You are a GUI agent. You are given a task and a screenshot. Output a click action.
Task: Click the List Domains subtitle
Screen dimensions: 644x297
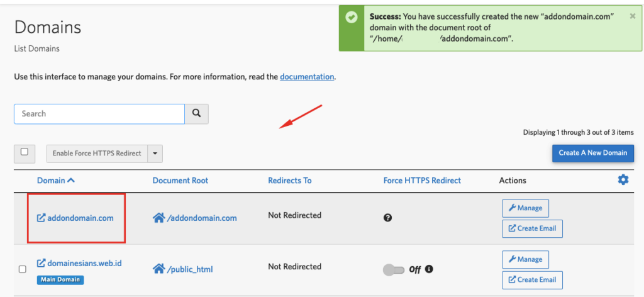click(x=37, y=49)
